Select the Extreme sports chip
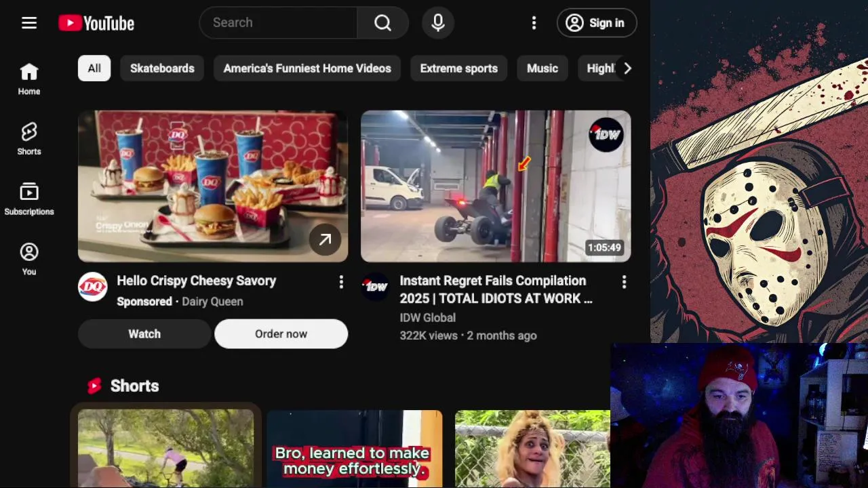The width and height of the screenshot is (868, 488). (x=459, y=68)
